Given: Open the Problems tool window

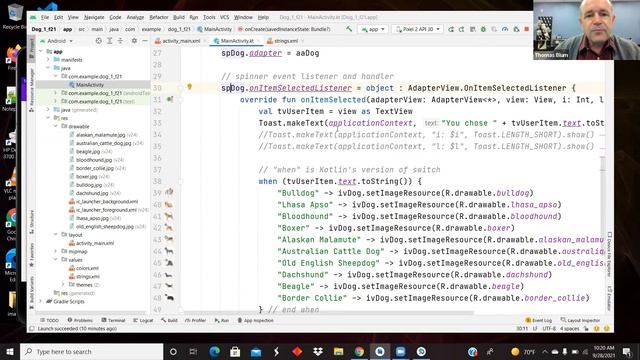Looking at the screenshot, I should tap(80, 320).
